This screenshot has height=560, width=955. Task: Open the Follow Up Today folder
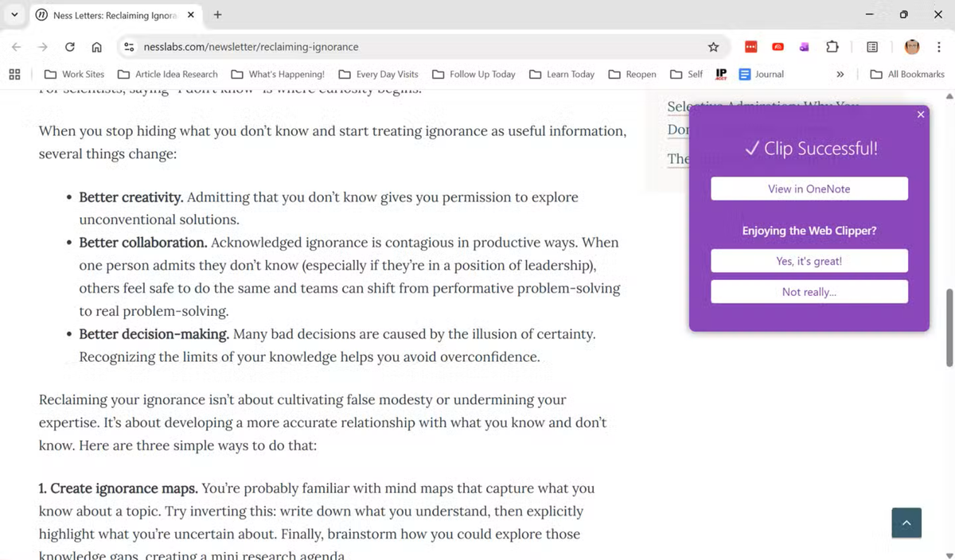pos(474,74)
